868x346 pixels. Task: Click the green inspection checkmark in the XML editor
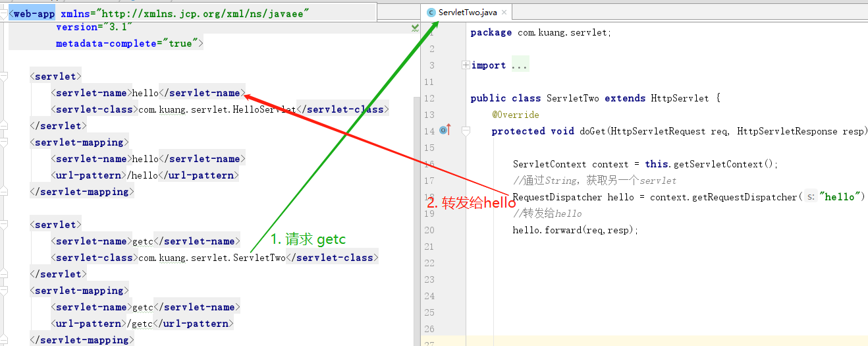416,28
